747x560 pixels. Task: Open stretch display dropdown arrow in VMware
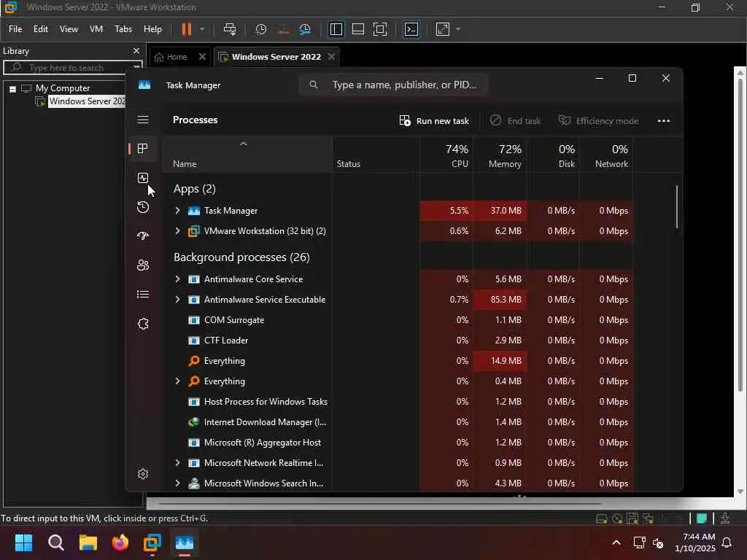tap(458, 29)
